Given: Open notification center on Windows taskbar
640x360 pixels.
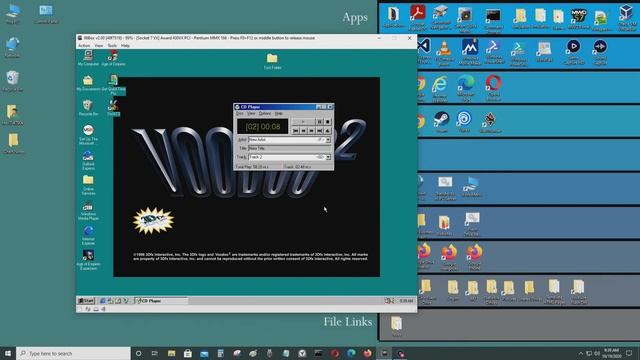Looking at the screenshot, I should click(629, 353).
